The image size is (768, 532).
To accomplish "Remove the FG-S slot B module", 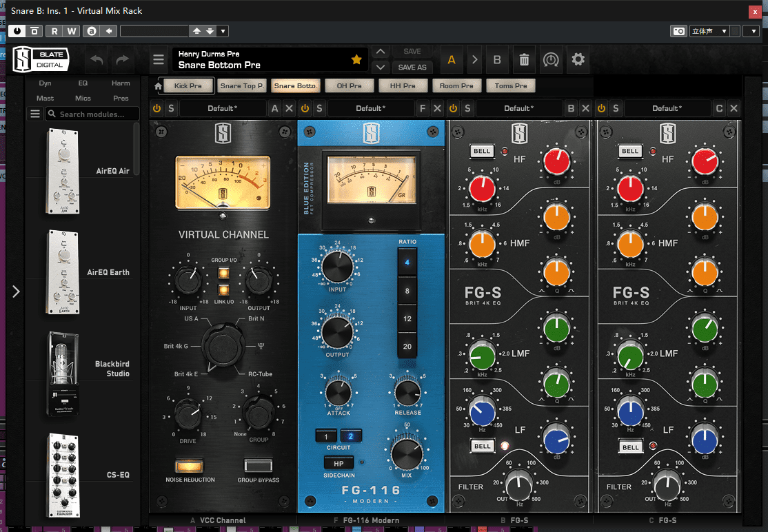I will [586, 108].
